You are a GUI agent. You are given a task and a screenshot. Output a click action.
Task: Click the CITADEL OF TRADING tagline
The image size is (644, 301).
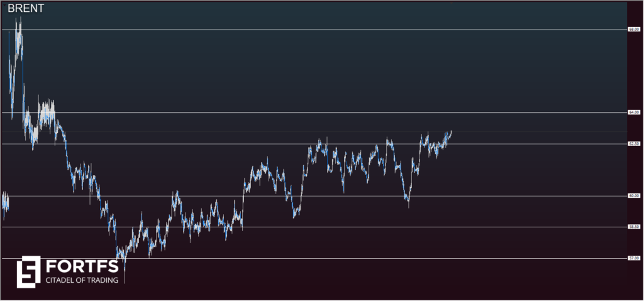pyautogui.click(x=82, y=280)
